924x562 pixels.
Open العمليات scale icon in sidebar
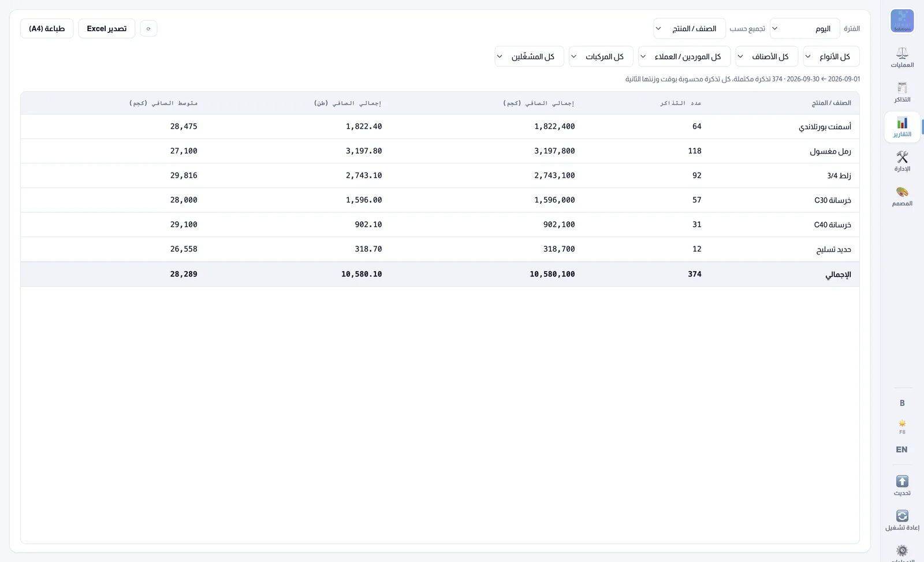(x=902, y=58)
